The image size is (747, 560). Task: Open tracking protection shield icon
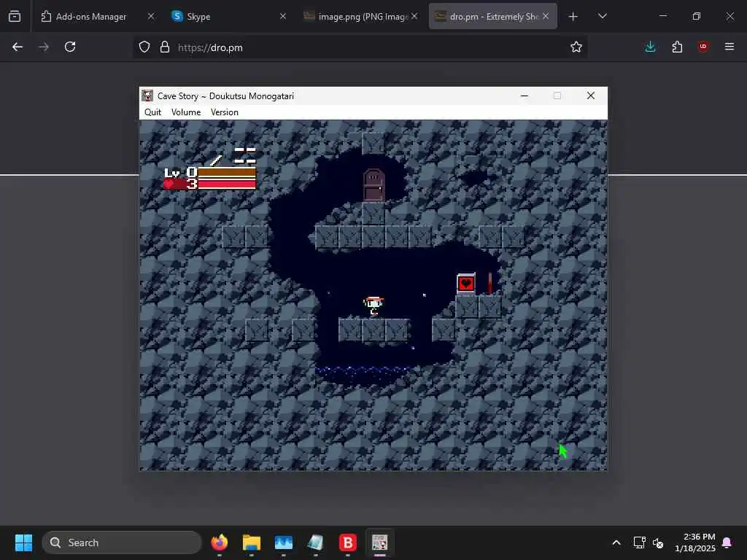(144, 47)
